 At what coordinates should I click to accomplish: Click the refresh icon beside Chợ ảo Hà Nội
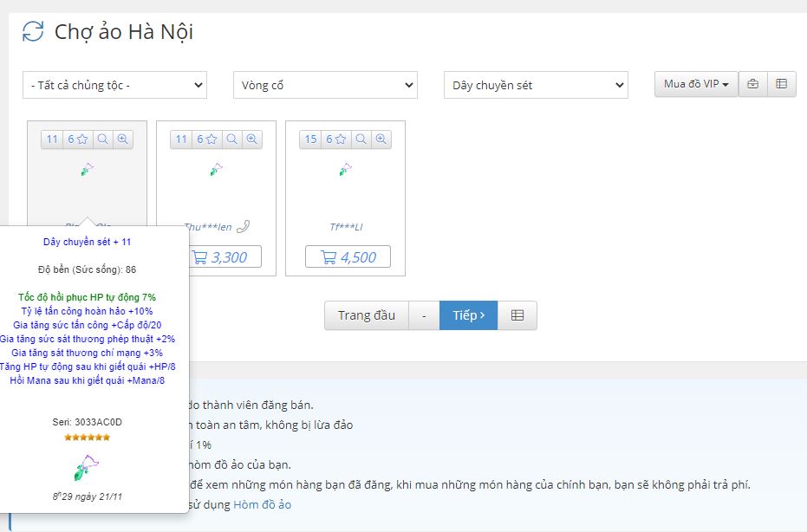[x=33, y=32]
